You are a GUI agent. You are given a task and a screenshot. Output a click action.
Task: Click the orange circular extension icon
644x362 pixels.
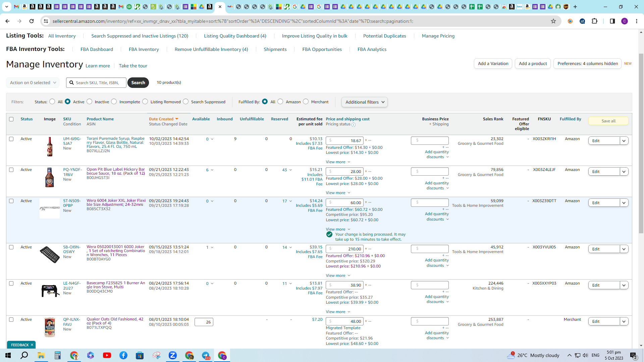[x=570, y=21]
